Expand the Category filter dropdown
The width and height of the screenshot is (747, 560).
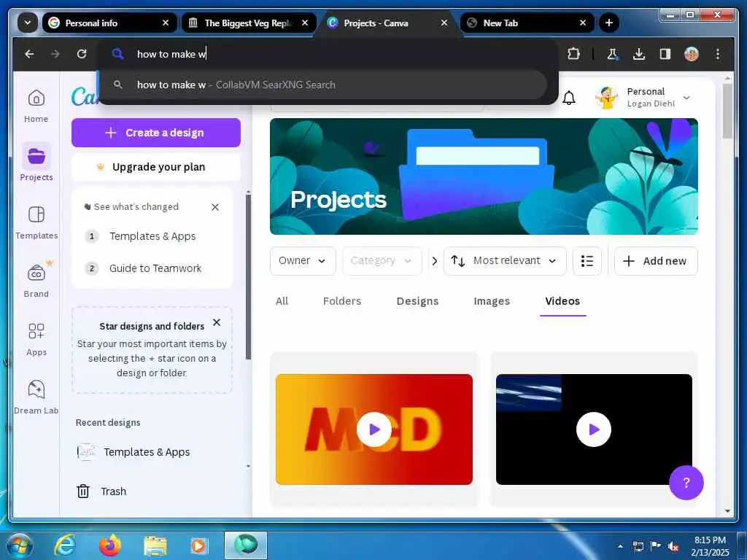pos(382,261)
